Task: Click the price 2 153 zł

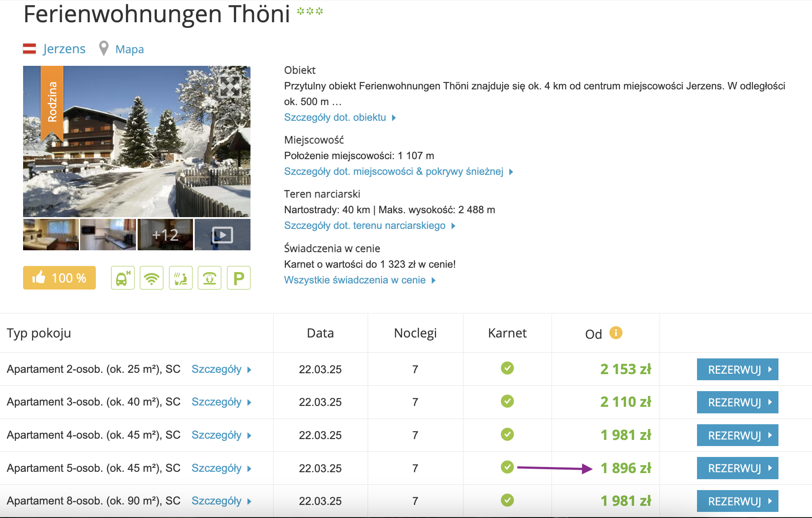Action: point(626,369)
